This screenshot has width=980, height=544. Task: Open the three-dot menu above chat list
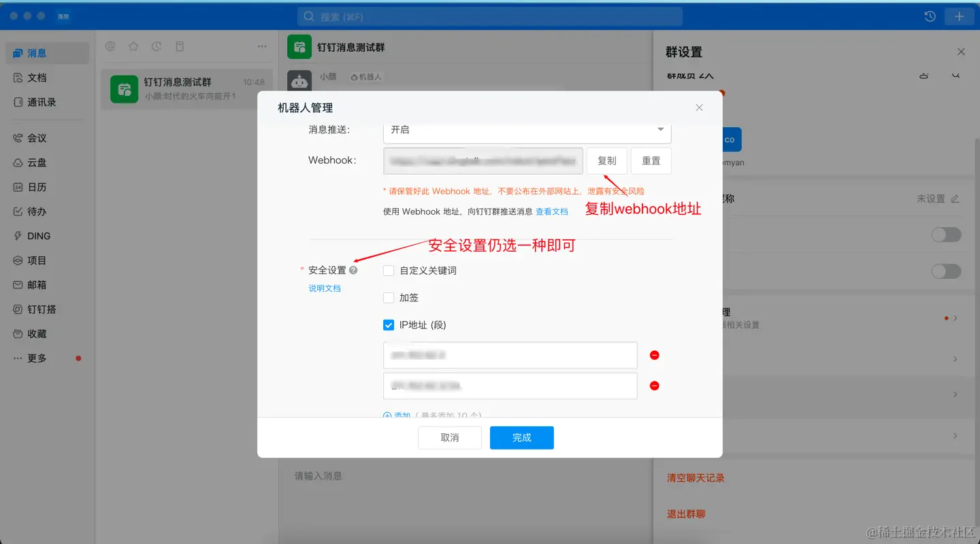coord(262,46)
